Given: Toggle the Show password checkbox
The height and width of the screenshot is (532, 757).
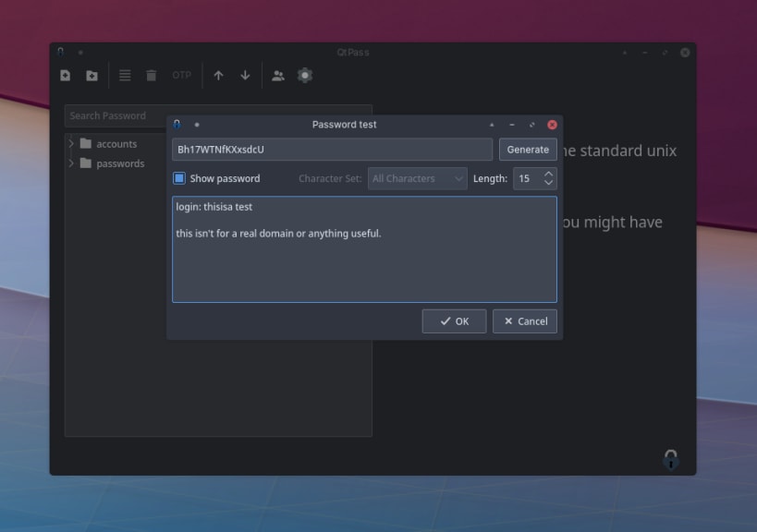Looking at the screenshot, I should click(177, 178).
